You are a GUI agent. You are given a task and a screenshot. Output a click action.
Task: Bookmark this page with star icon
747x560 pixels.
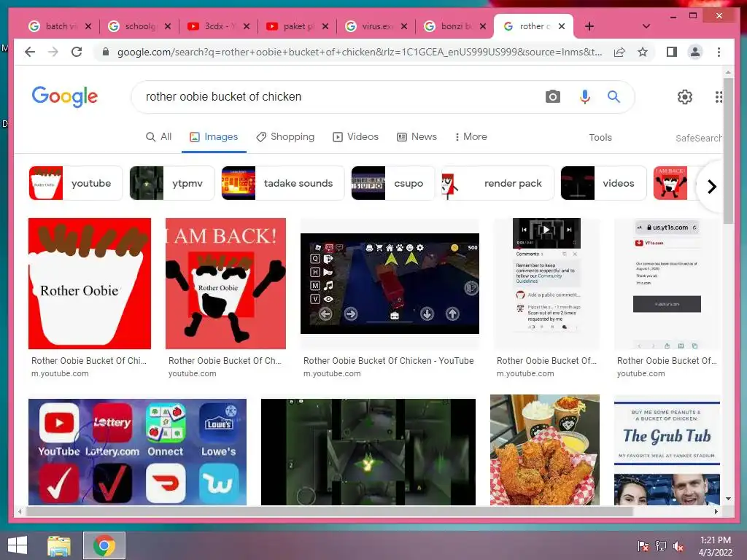click(643, 52)
